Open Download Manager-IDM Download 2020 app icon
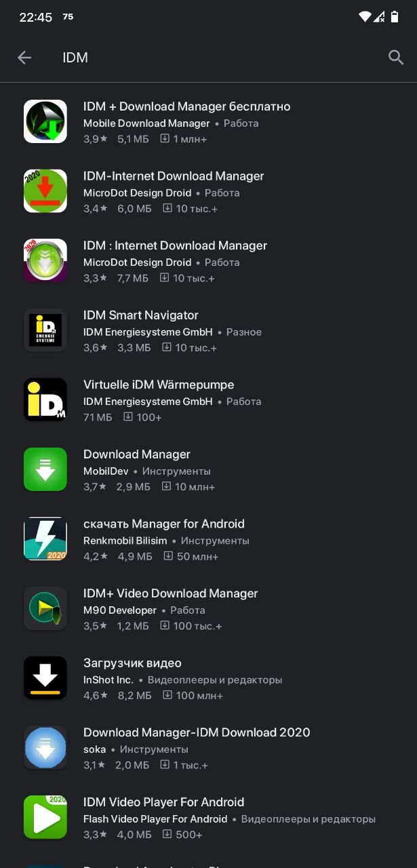 click(x=45, y=747)
